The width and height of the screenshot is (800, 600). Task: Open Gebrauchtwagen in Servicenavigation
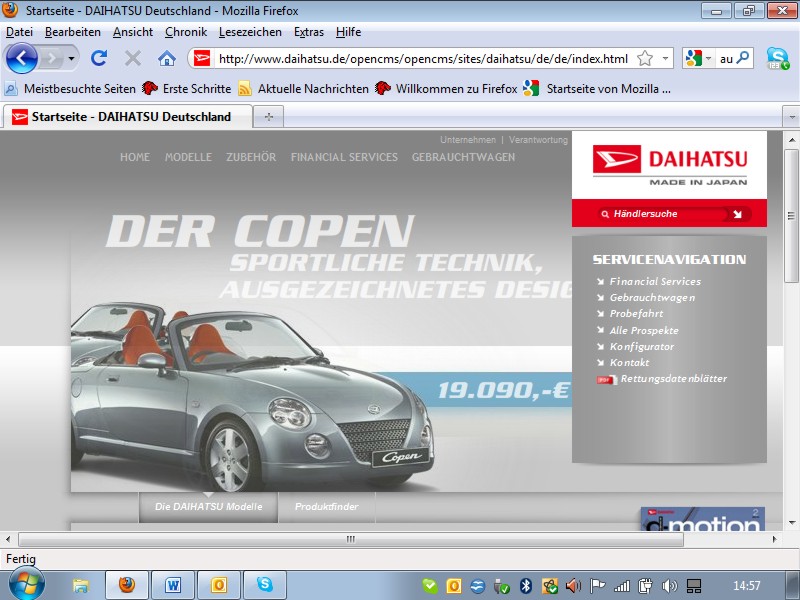tap(652, 297)
